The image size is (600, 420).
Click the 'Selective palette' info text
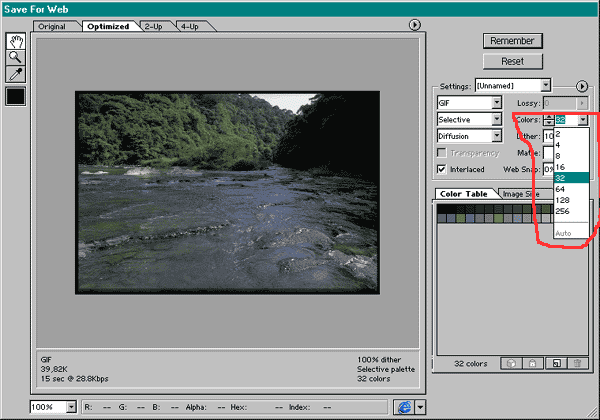pos(386,369)
